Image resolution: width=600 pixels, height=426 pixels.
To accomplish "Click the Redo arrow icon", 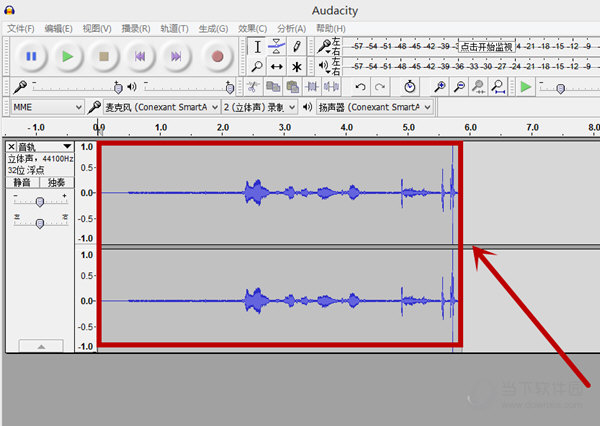I will [380, 87].
